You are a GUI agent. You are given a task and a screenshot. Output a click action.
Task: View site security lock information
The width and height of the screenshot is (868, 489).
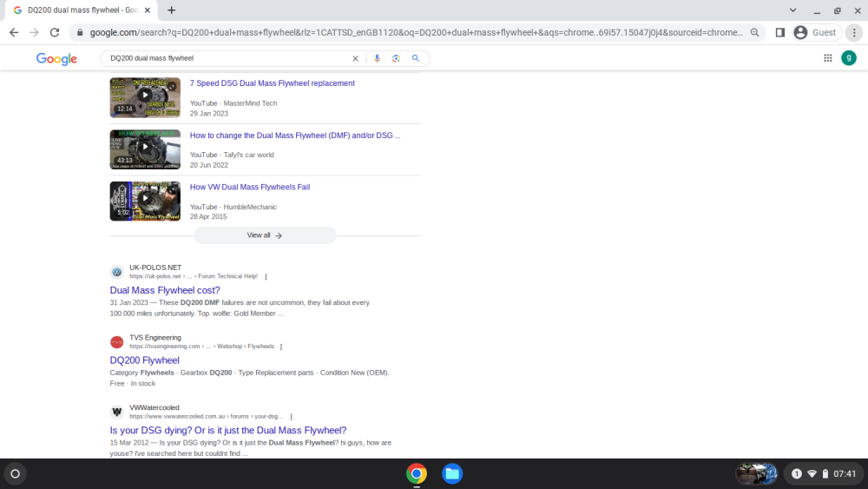pyautogui.click(x=80, y=33)
